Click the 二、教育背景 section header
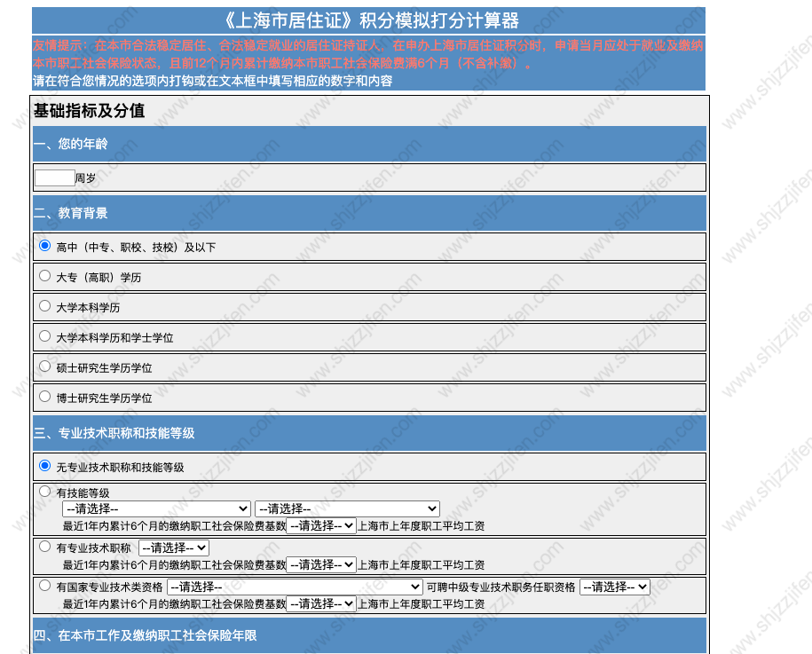The width and height of the screenshot is (812, 654). [x=369, y=213]
